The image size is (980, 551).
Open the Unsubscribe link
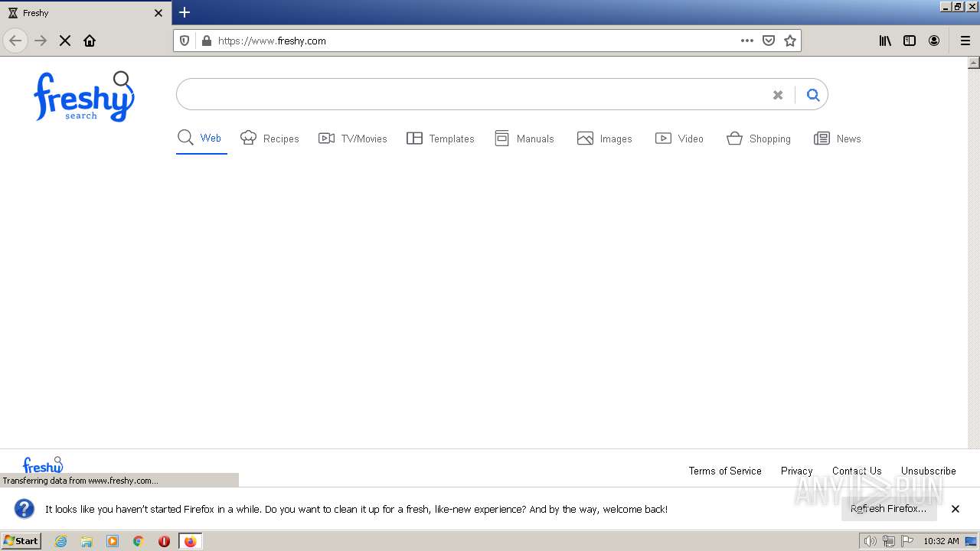929,471
